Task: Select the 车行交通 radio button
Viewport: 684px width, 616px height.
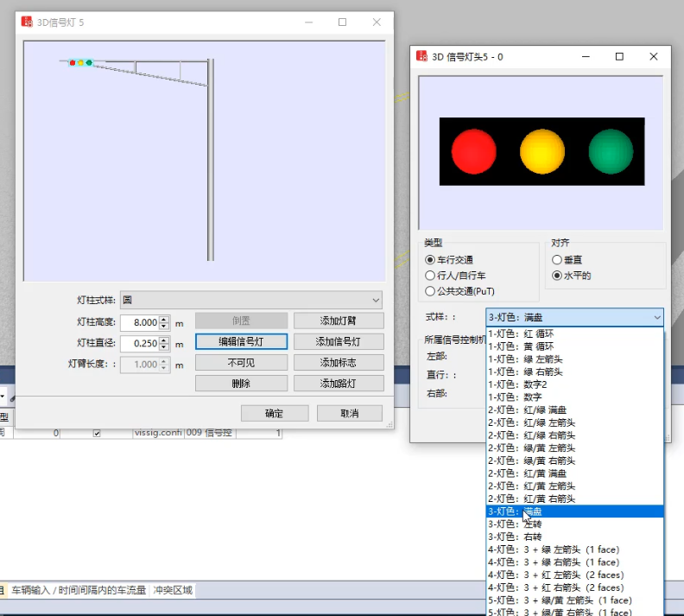Action: pyautogui.click(x=430, y=259)
